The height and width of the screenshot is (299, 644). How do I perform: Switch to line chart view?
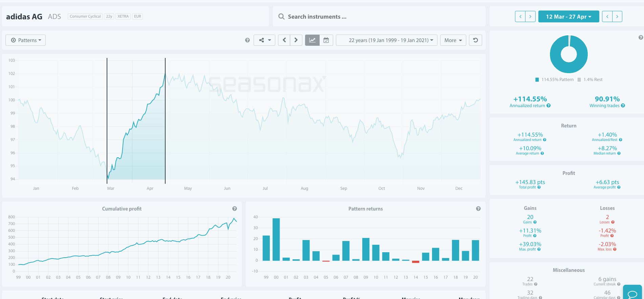312,40
